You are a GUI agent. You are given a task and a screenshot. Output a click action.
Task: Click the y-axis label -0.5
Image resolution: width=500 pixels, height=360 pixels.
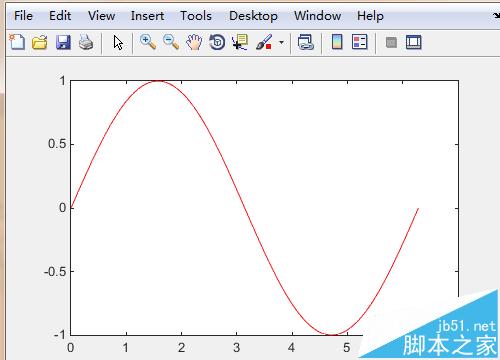tap(55, 272)
